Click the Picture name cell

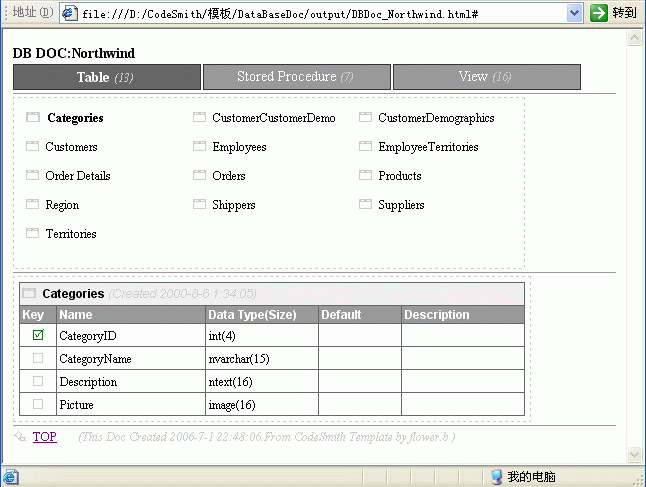tap(131, 404)
